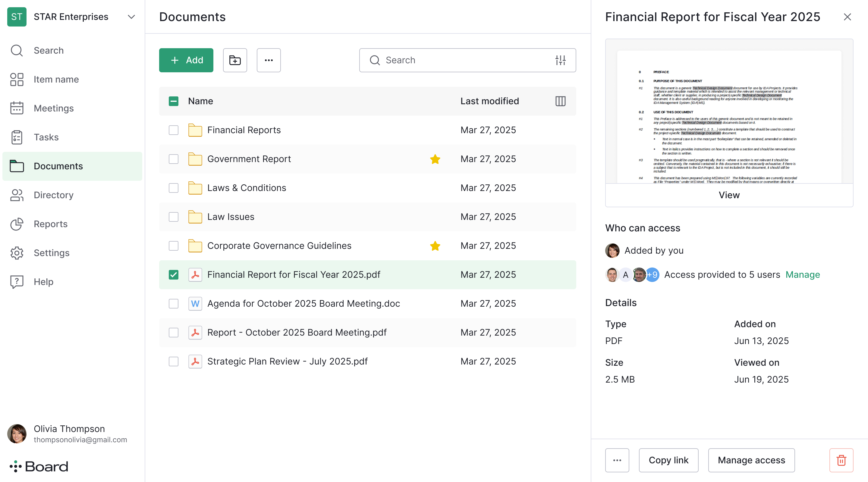Uncheck Financial Report for Fiscal Year 2025.pdf
Viewport: 868px width, 482px height.
pyautogui.click(x=174, y=274)
